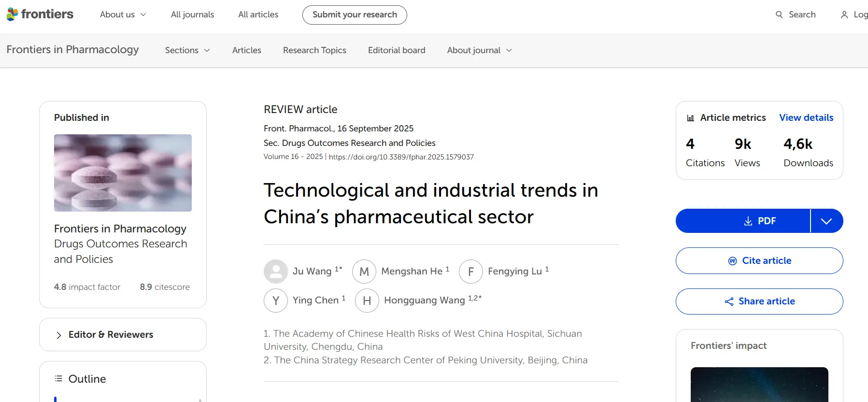Download the article PDF
Image resolution: width=868 pixels, height=402 pixels.
click(x=743, y=221)
